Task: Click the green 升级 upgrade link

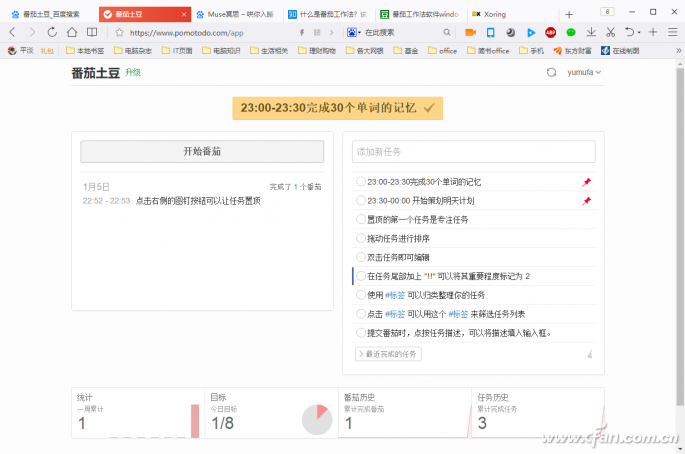Action: [x=133, y=73]
